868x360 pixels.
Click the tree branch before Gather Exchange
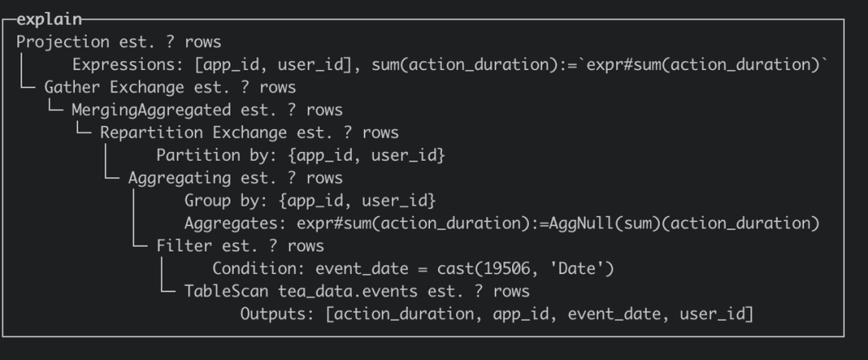[27, 86]
